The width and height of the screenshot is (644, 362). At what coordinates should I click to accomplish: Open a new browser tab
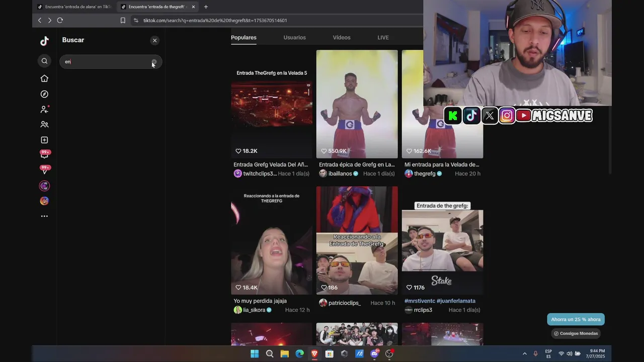point(206,7)
